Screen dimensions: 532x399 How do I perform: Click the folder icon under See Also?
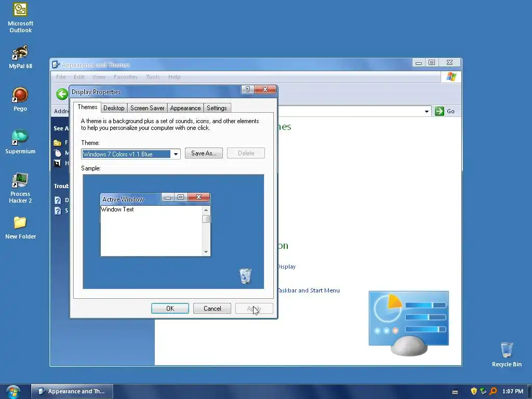click(57, 142)
